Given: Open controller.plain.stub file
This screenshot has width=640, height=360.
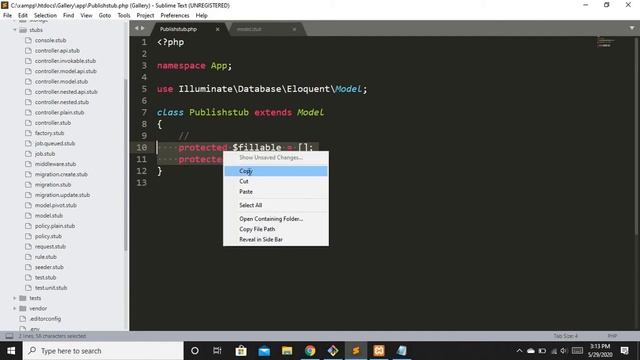Looking at the screenshot, I should [x=59, y=112].
